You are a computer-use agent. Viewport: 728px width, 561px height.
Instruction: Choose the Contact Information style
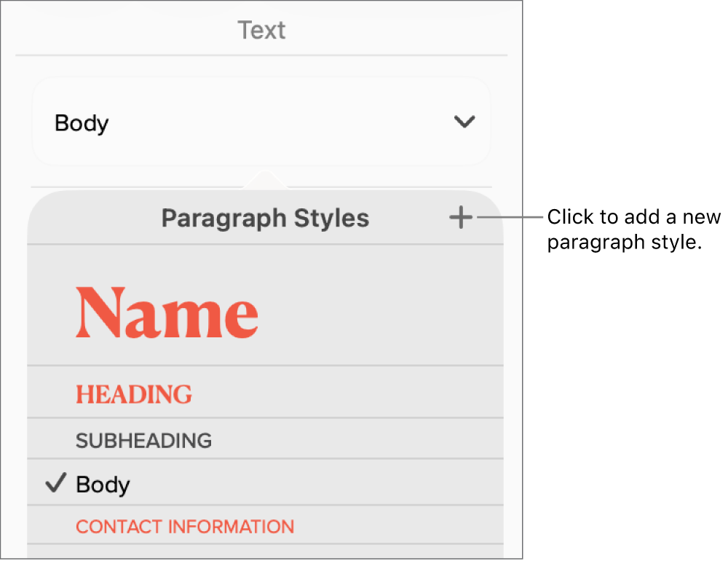184,526
